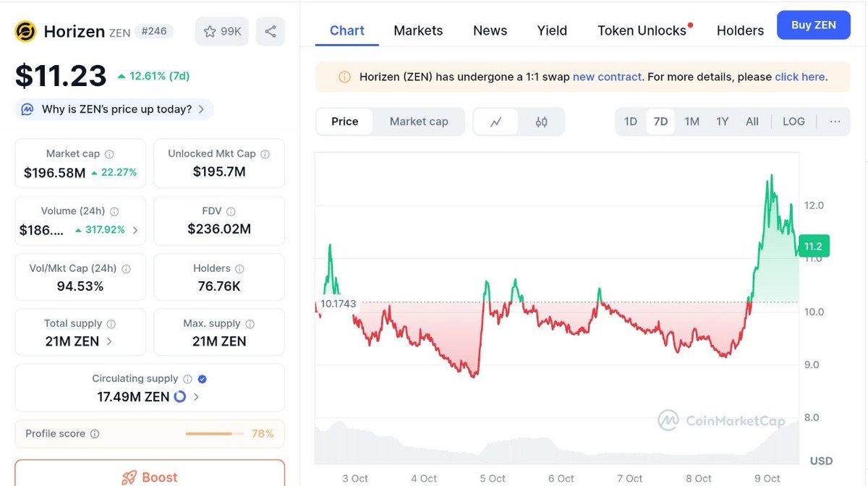
Task: Show Circulating supply info icon
Action: pos(187,379)
